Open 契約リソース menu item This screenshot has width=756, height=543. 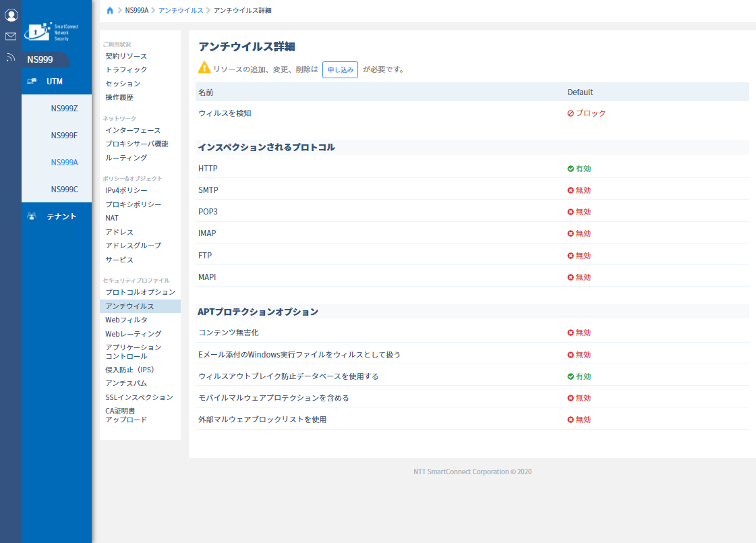coord(126,56)
